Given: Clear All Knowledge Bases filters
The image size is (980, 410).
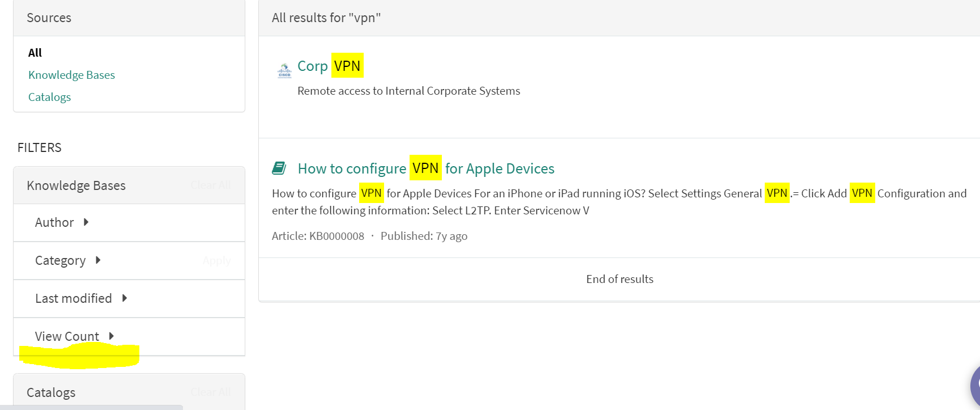Looking at the screenshot, I should point(211,185).
